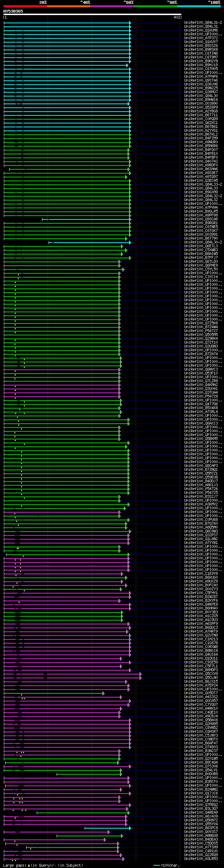Select the UniRef100_P54727 label
The height and width of the screenshot is (868, 224).
201,331
